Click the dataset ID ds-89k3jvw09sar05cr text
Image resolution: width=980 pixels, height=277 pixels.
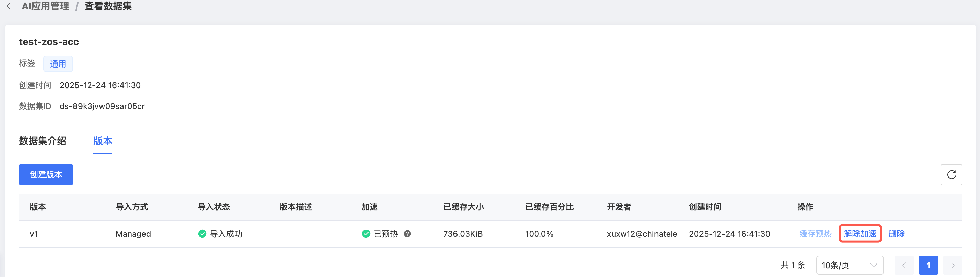pos(102,106)
